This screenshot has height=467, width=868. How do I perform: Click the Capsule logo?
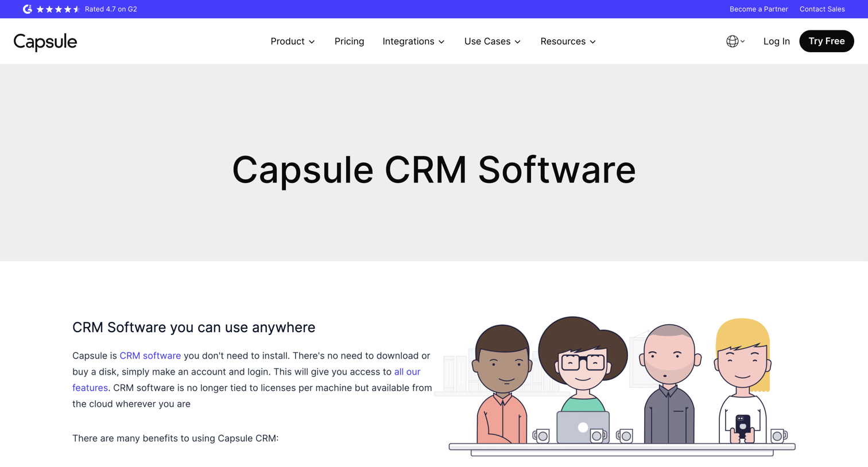click(45, 41)
